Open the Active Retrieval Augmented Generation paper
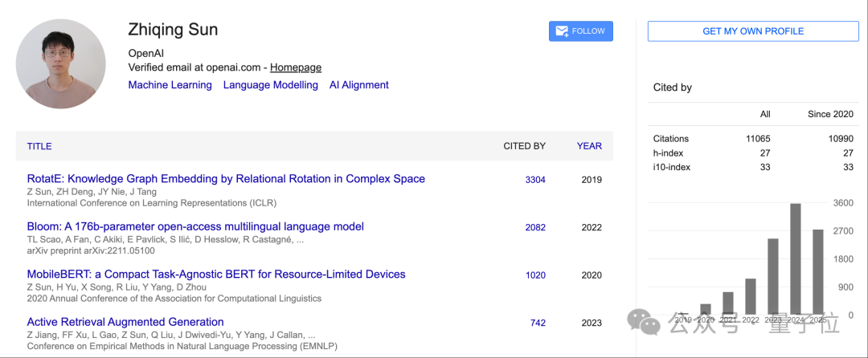 [x=125, y=322]
